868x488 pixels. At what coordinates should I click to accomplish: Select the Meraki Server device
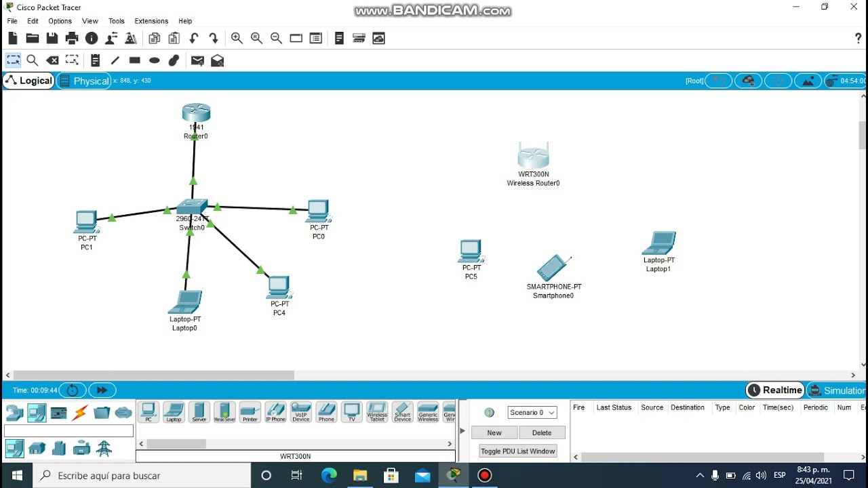click(x=224, y=412)
